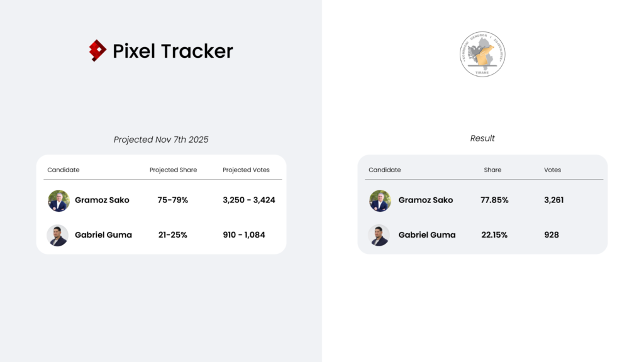644x362 pixels.
Task: Click the Projected Votes column header
Action: (246, 170)
